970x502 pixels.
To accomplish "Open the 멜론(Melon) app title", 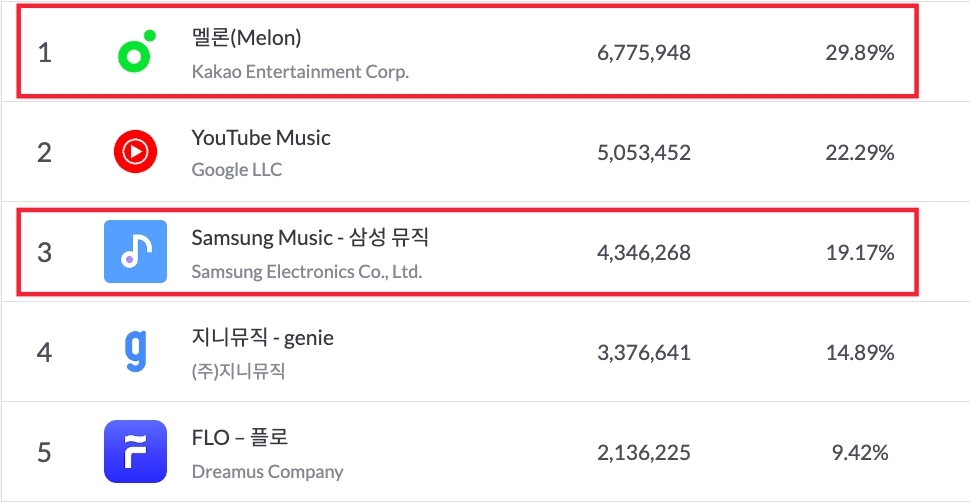I will coord(246,38).
